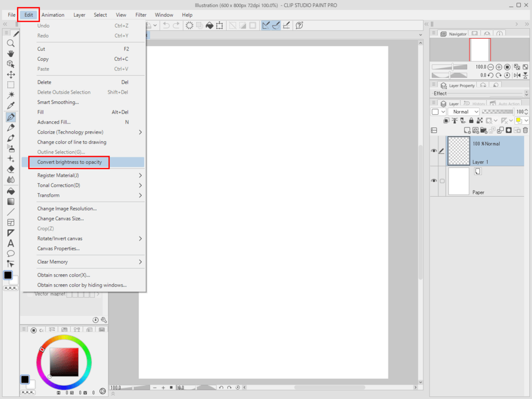Choose the Text tool
The image size is (532, 399).
11,243
